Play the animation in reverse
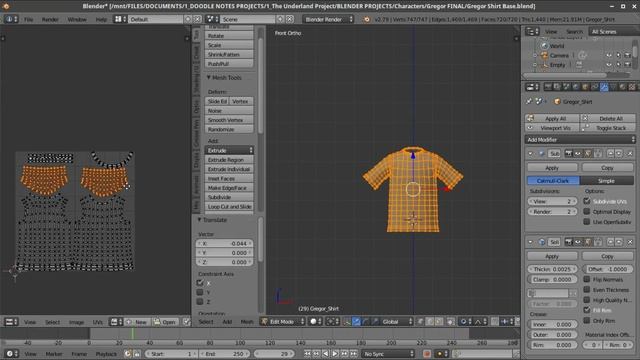The height and width of the screenshot is (360, 640). (325, 354)
